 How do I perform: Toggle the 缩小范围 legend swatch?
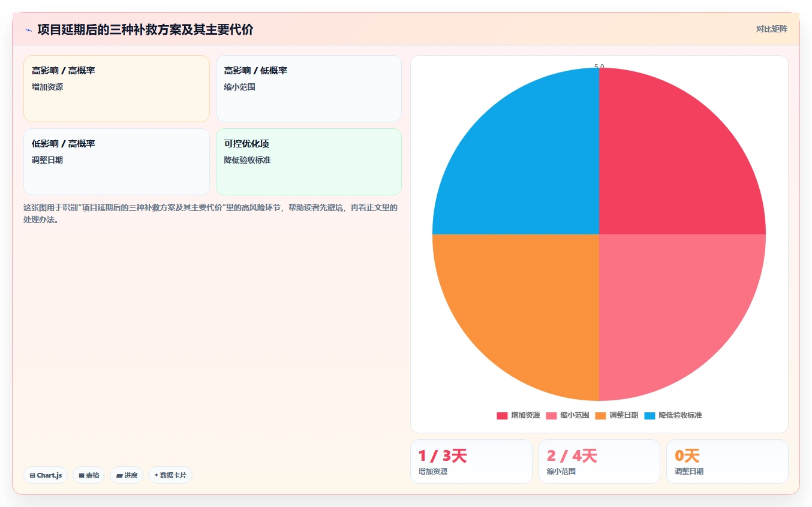551,415
